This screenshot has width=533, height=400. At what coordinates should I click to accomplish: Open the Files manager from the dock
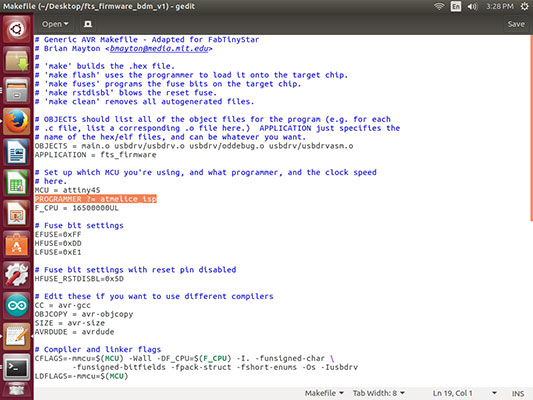[17, 91]
